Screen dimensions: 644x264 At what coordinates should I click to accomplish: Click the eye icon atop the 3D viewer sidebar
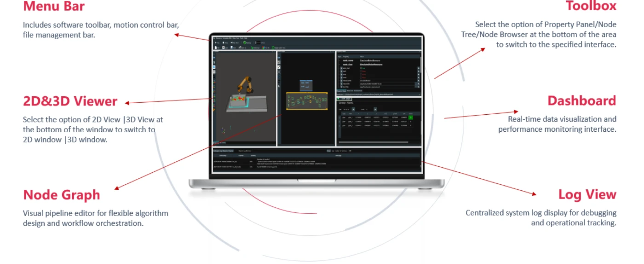214,58
